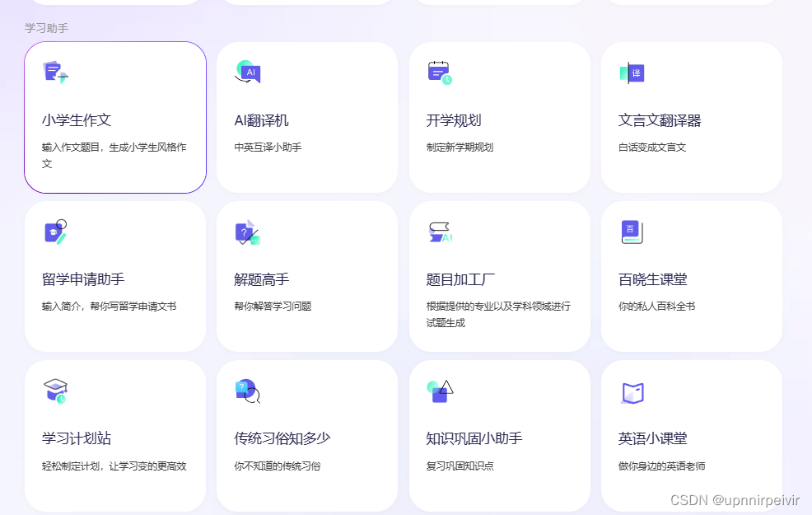Click description 你不知道的传统习俗
Screen dimensions: 812x515
(278, 466)
